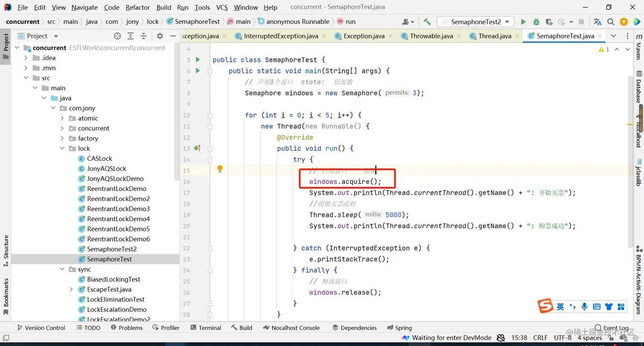The image size is (644, 346).
Task: Open the Event Log
Action: point(612,328)
